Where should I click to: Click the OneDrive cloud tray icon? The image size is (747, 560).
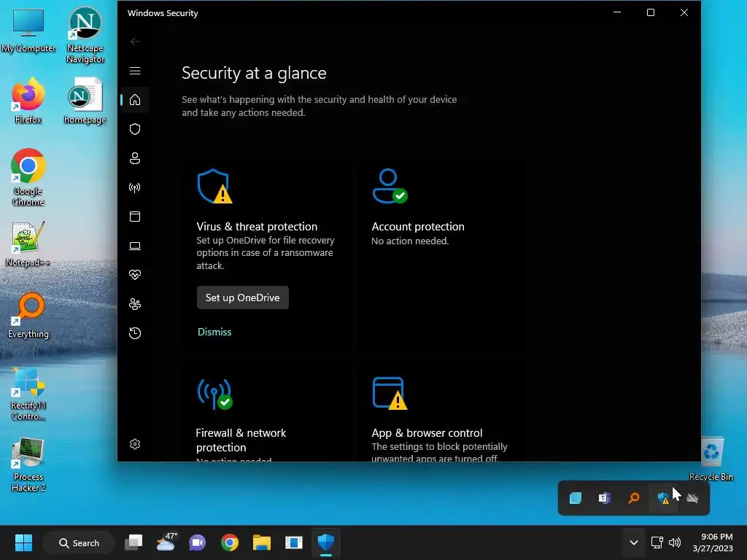coord(692,498)
